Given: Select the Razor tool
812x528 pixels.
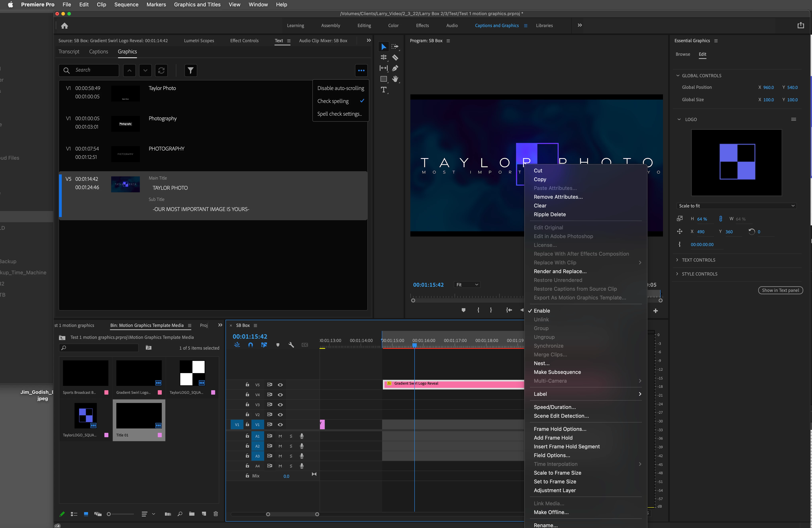Looking at the screenshot, I should (395, 57).
